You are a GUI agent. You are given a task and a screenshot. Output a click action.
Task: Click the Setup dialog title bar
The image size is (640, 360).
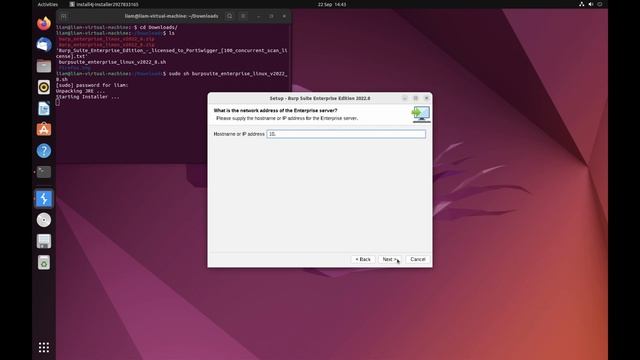(320, 98)
